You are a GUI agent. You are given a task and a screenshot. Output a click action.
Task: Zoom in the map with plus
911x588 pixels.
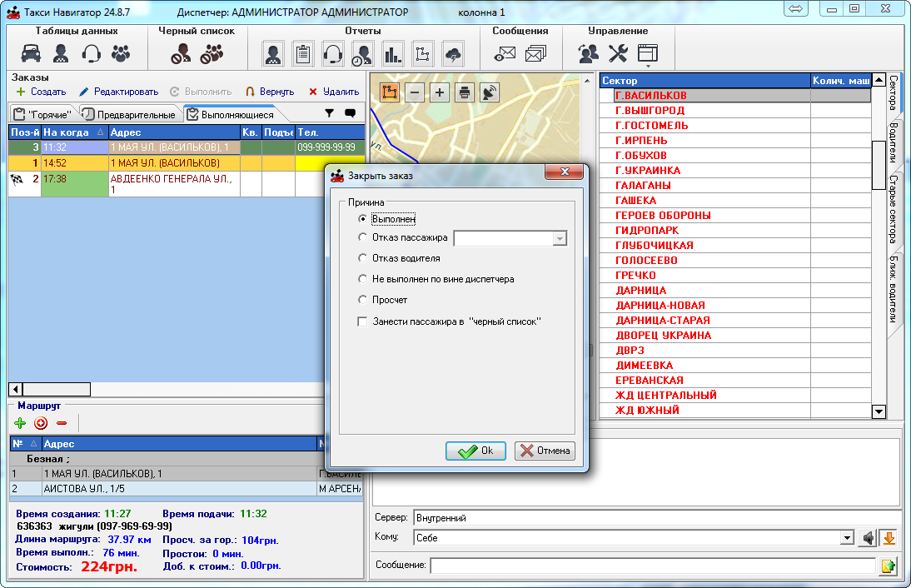tap(440, 92)
